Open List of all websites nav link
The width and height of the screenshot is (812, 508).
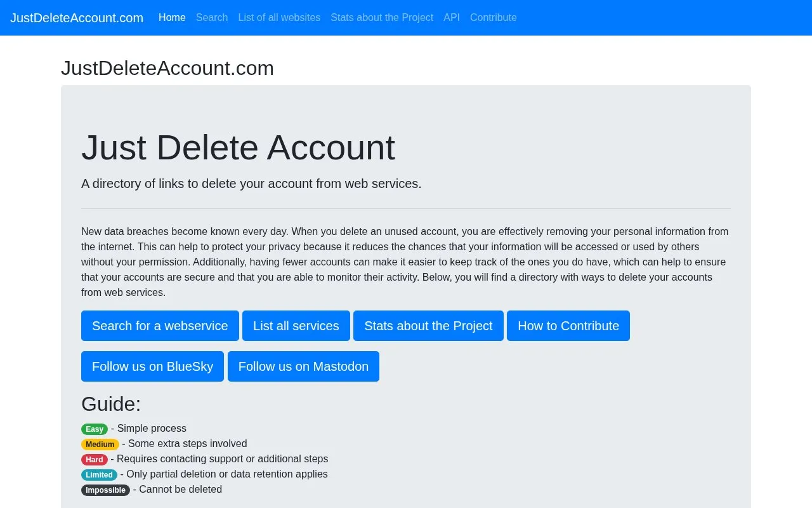click(x=279, y=18)
